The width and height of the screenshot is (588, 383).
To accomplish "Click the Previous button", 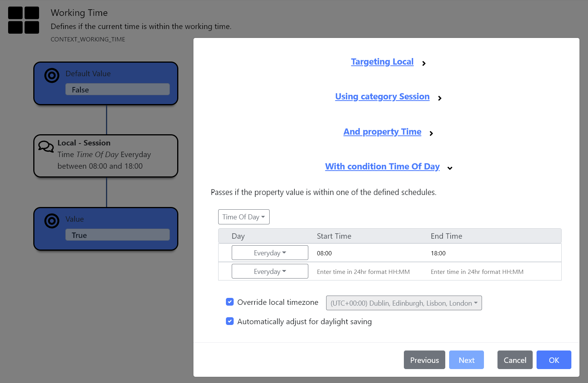I will tap(424, 360).
